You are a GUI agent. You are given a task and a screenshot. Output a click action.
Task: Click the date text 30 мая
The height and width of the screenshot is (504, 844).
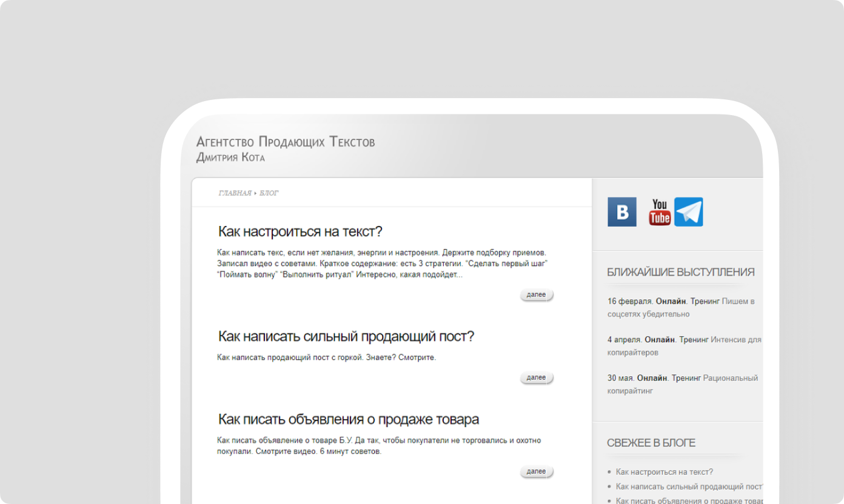click(x=620, y=378)
